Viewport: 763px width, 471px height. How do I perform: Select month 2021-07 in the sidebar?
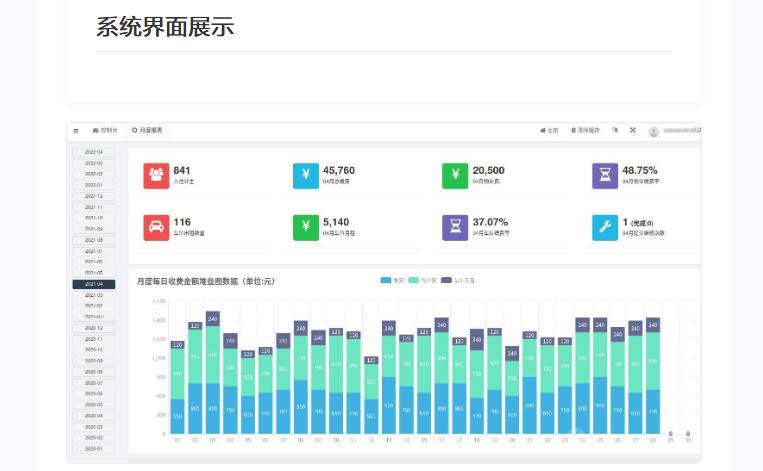pyautogui.click(x=94, y=252)
